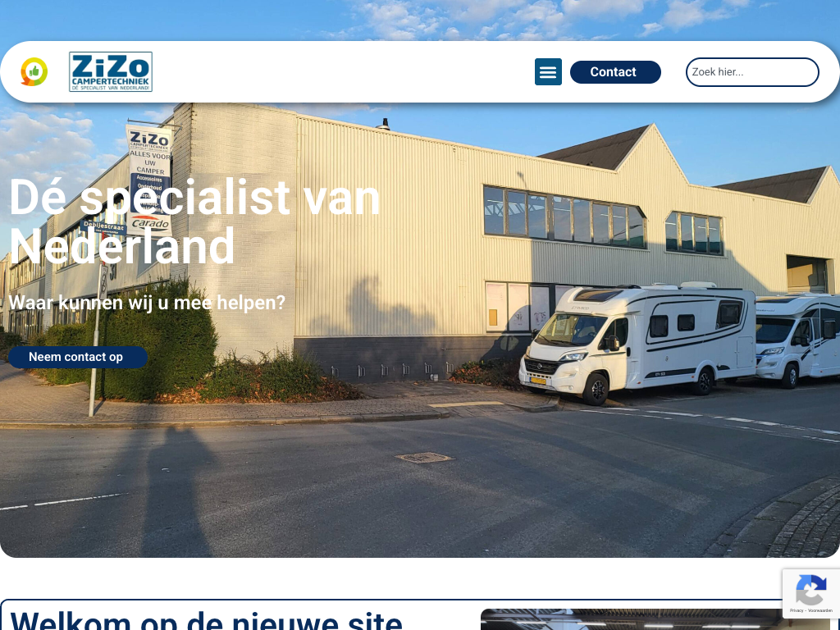Click the 'Welkom op de nieuwe site' heading
The image size is (840, 630).
pos(206,622)
